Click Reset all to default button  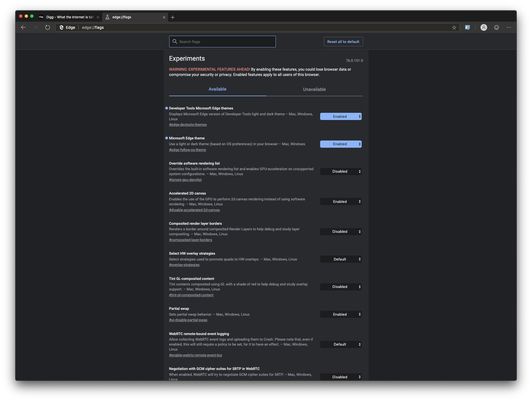click(343, 42)
